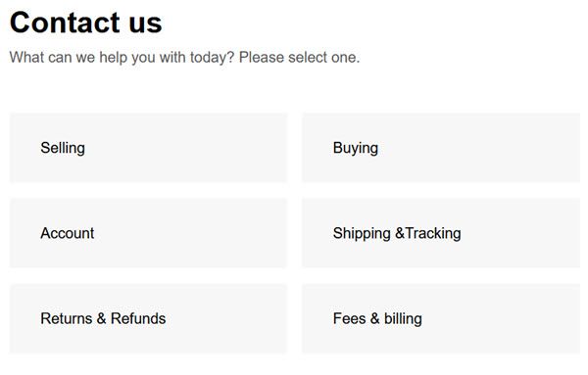Open the Account support option
This screenshot has height=375, width=588.
(x=148, y=233)
